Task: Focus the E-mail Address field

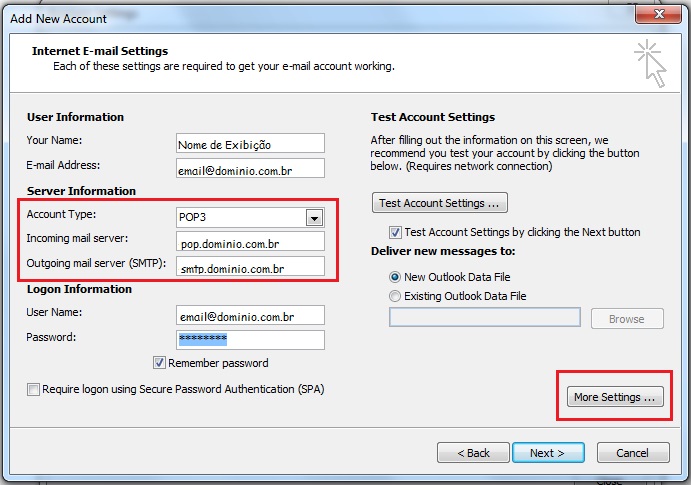Action: point(250,168)
